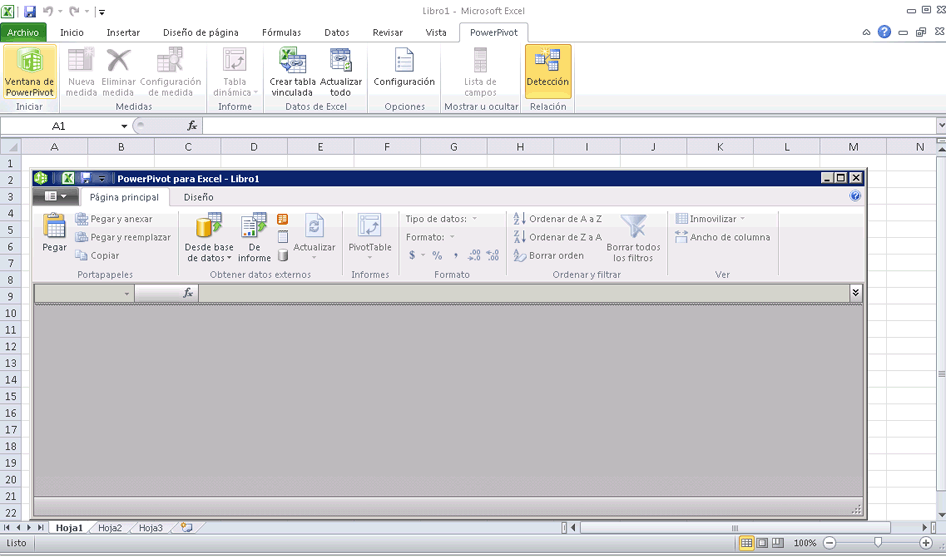Switch to Diseño tab in PowerPivot
The image size is (946, 557).
(x=198, y=197)
